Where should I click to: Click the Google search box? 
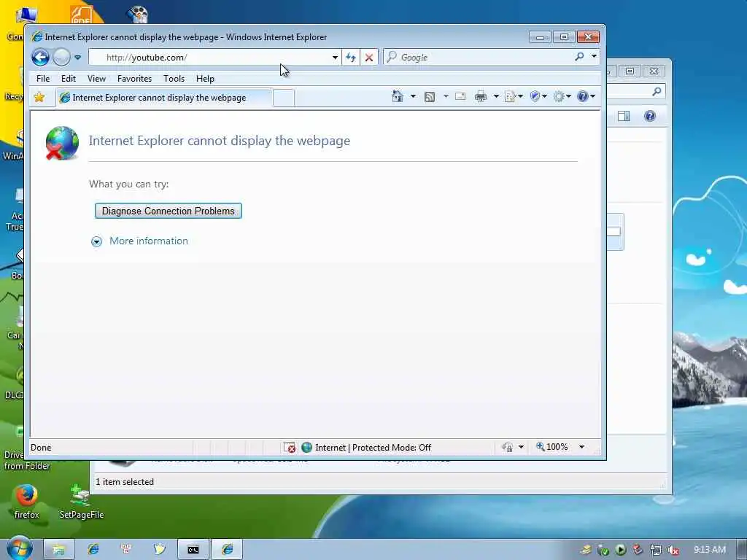point(479,58)
